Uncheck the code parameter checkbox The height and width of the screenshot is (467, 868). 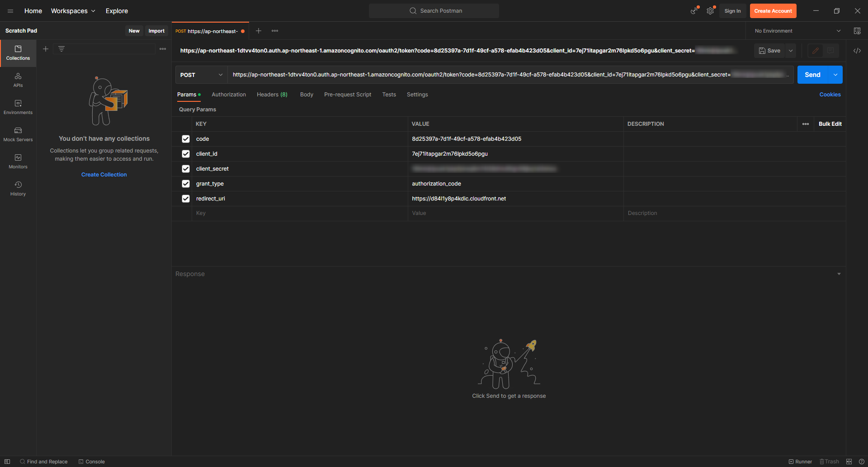186,139
